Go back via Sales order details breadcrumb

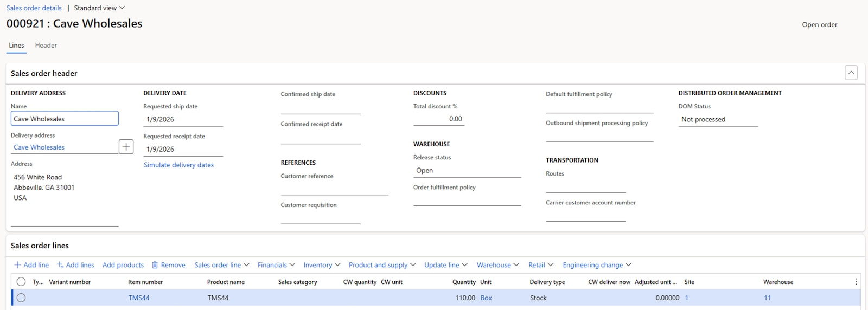click(x=34, y=8)
